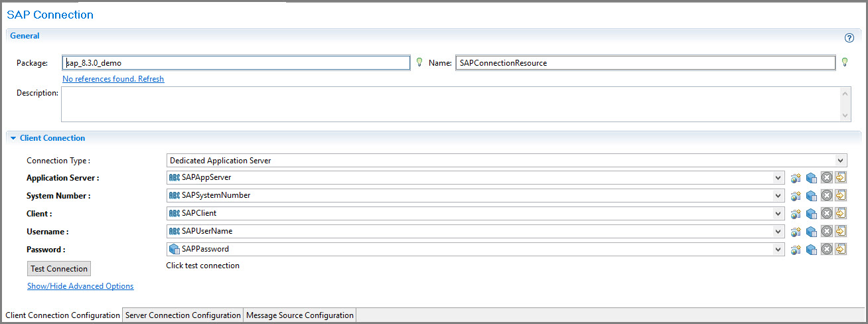
Task: Click the 'Click test connection' status text
Action: [202, 266]
